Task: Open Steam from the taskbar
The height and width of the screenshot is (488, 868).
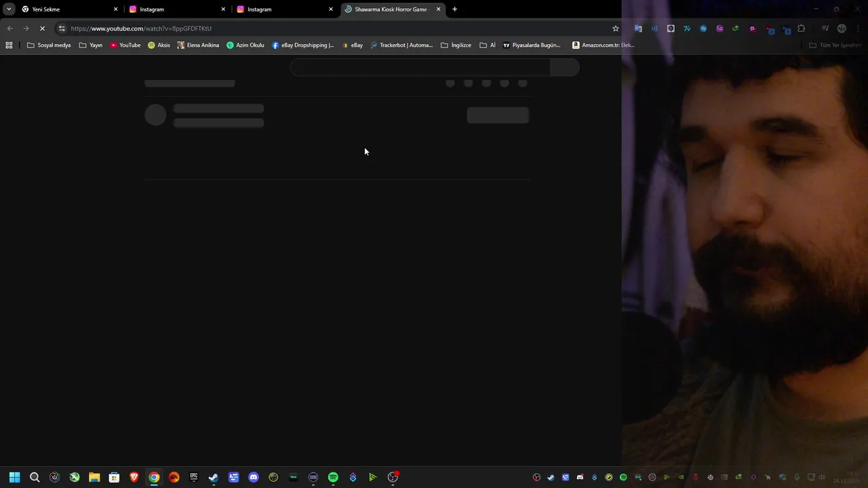Action: coord(214,477)
